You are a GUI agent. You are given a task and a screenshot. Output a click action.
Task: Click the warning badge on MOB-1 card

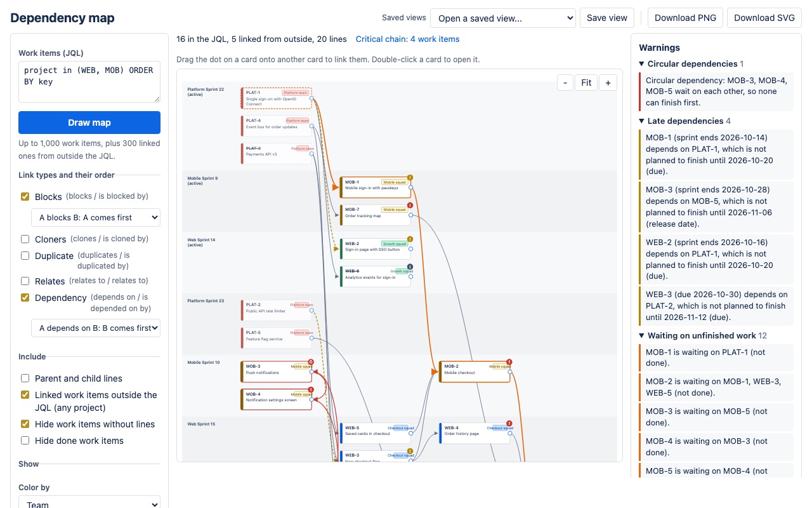click(x=410, y=178)
